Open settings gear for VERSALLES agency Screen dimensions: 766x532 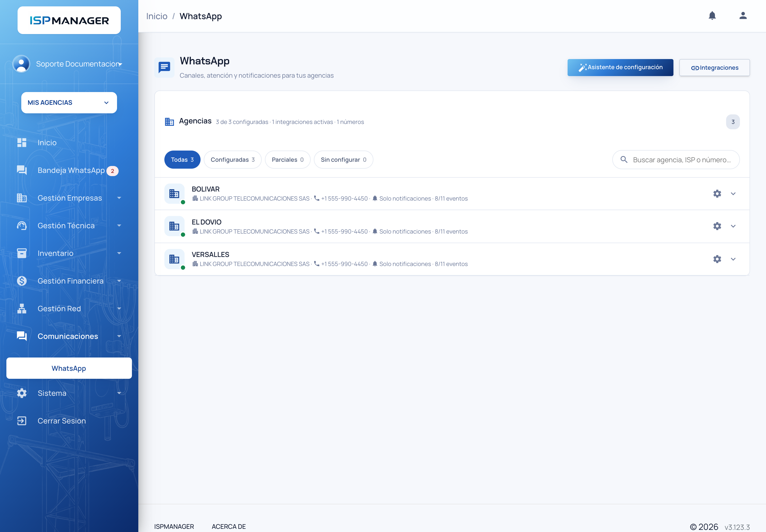click(x=717, y=259)
